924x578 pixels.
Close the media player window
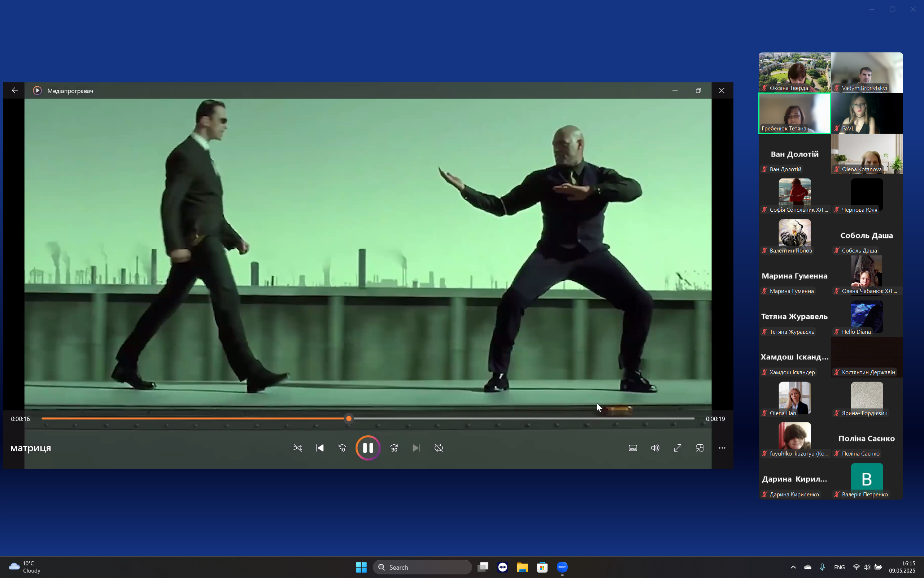pos(722,91)
